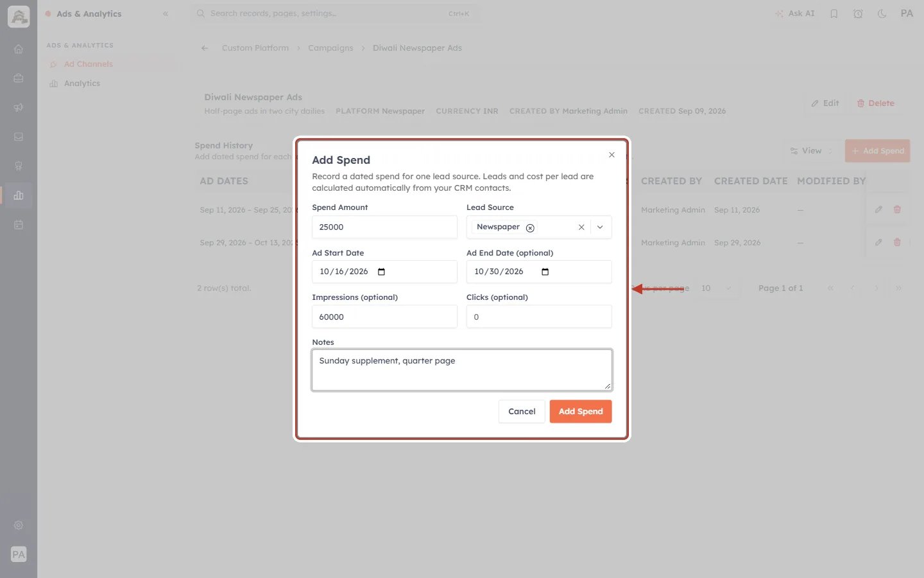Expand the Lead Source dropdown chevron
The height and width of the screenshot is (578, 924).
600,227
